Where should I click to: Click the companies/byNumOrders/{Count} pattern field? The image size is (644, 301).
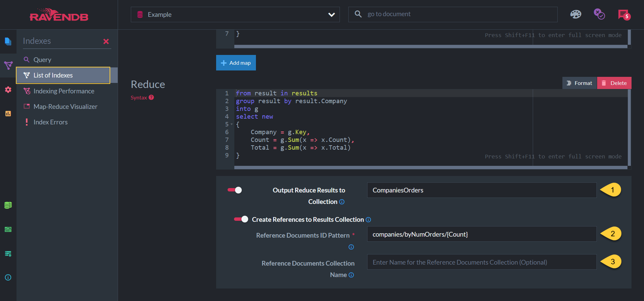coord(482,234)
